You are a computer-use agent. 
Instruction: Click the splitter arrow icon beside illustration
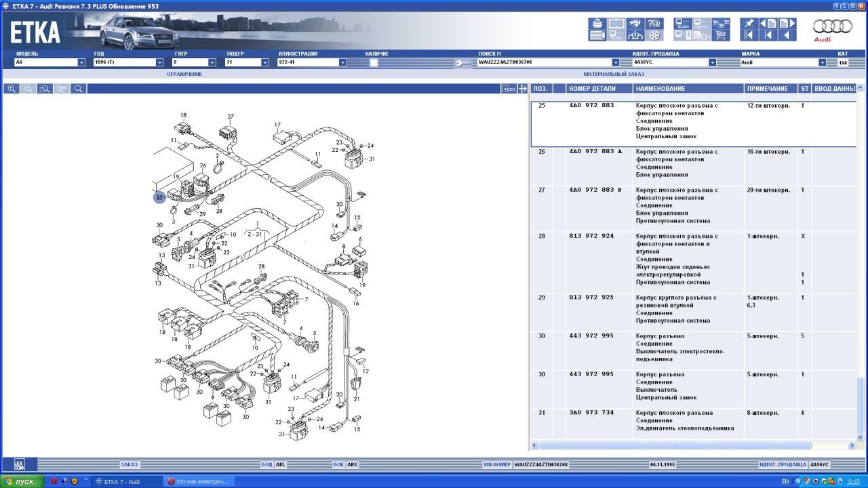523,89
